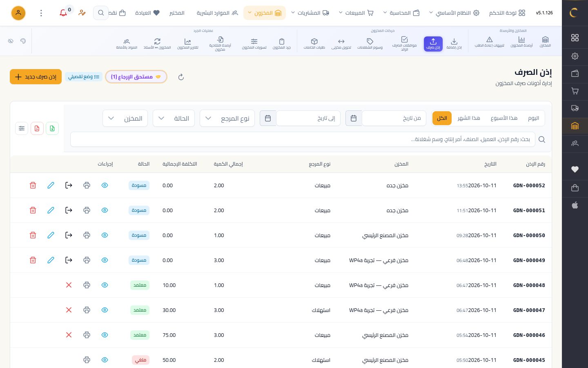
Task: Expand the المخزون top menu
Action: [265, 13]
